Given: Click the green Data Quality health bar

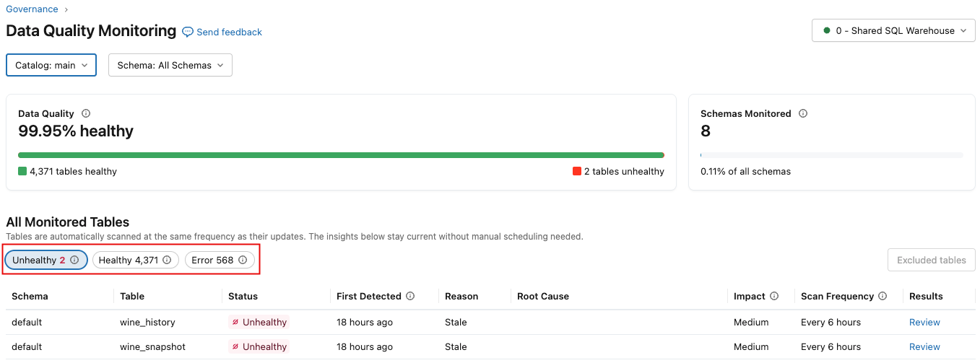Looking at the screenshot, I should (x=341, y=154).
